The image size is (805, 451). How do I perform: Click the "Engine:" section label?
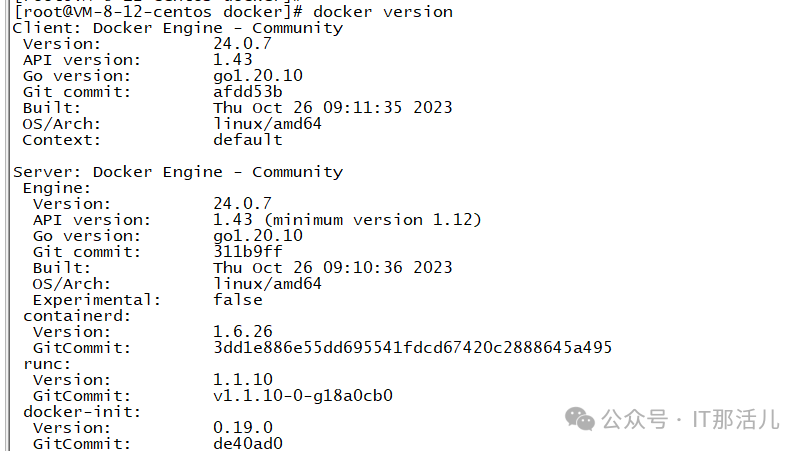coord(57,188)
